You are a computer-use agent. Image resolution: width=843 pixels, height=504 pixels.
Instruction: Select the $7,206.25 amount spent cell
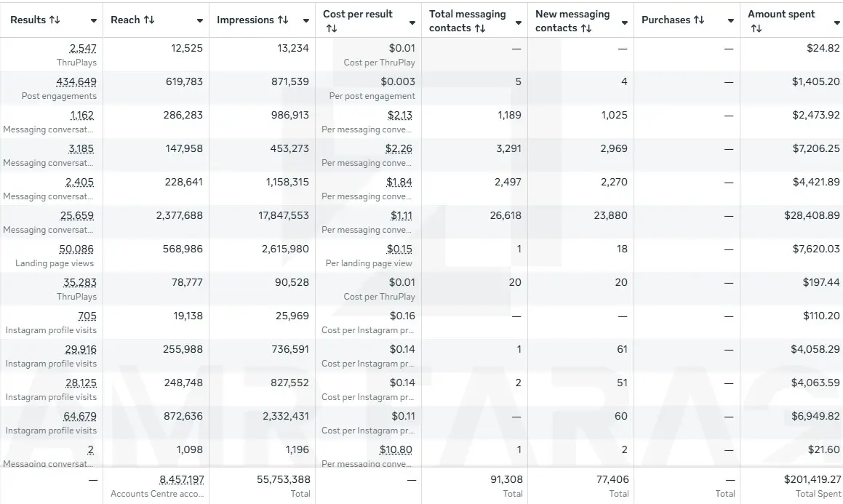coord(816,149)
